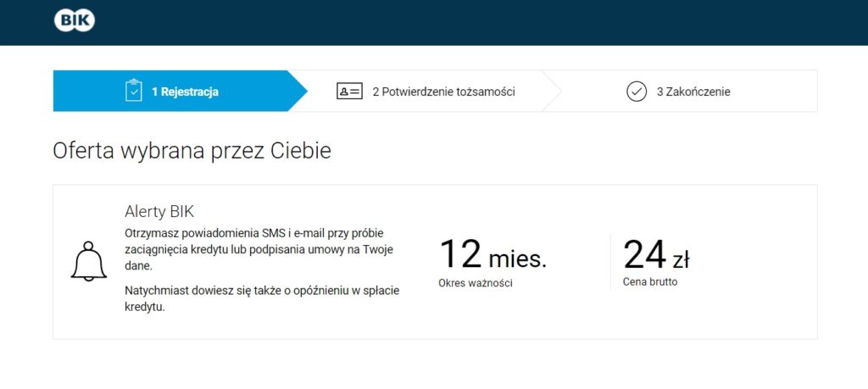Screen dimensions: 868x389
Task: Open the '3 Zakończenie' step
Action: 693,92
